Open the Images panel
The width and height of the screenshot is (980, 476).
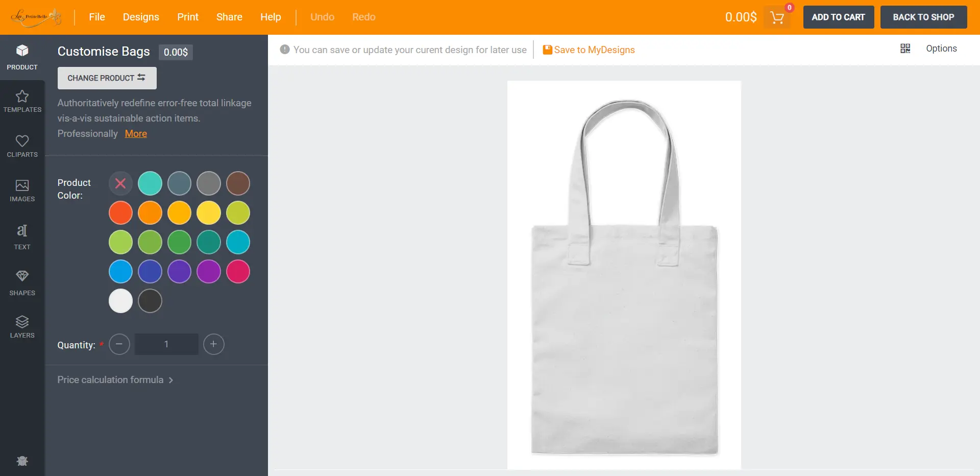coord(22,190)
